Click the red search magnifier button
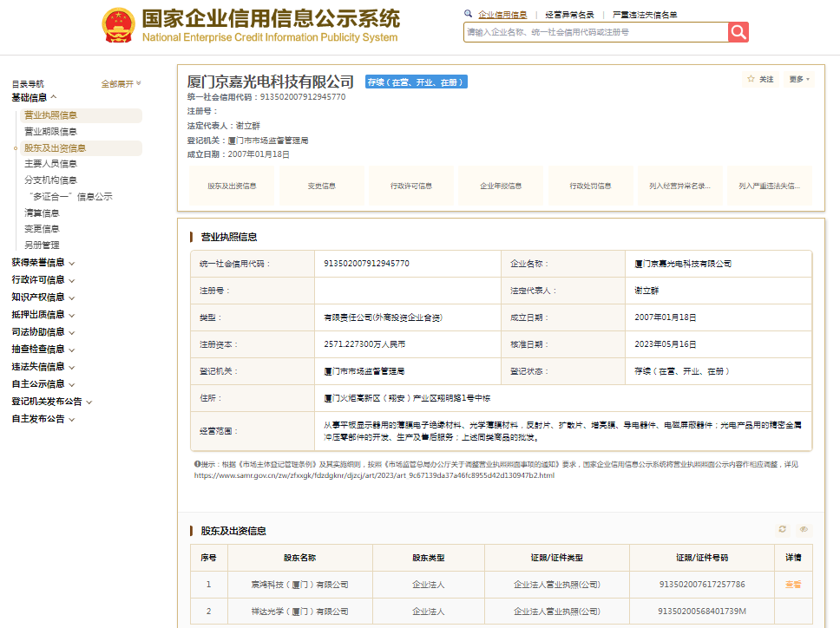 (x=738, y=32)
